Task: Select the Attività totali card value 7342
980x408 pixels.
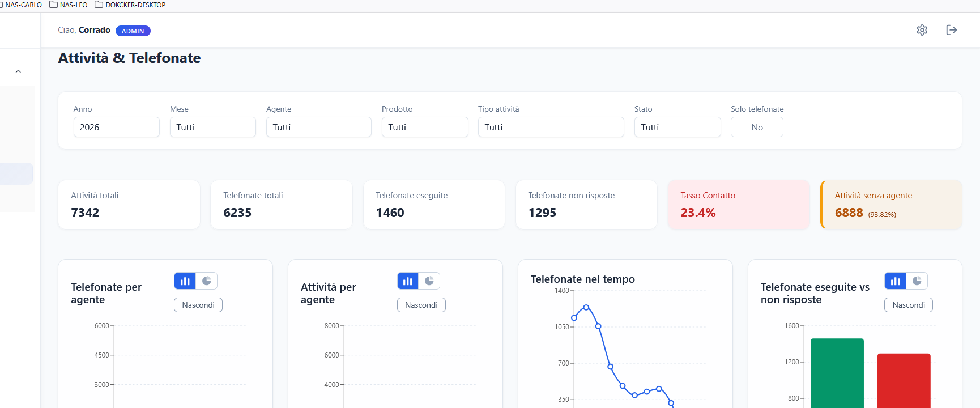Action: coord(85,213)
